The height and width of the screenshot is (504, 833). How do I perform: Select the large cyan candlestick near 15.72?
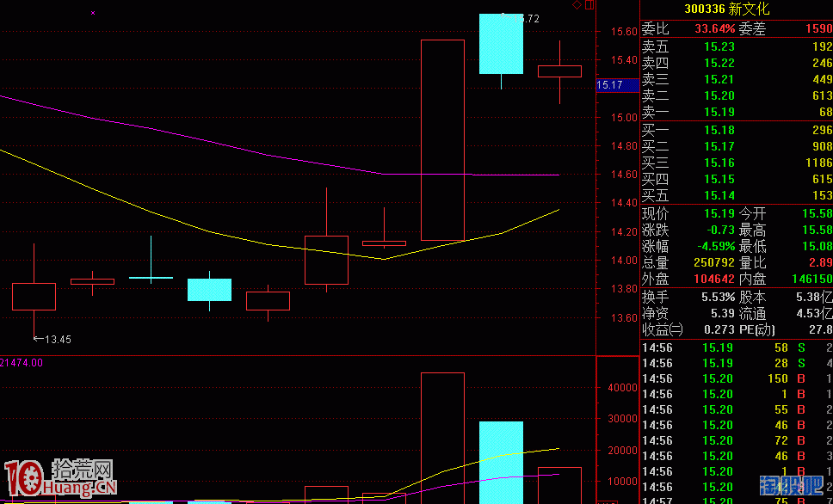[501, 44]
